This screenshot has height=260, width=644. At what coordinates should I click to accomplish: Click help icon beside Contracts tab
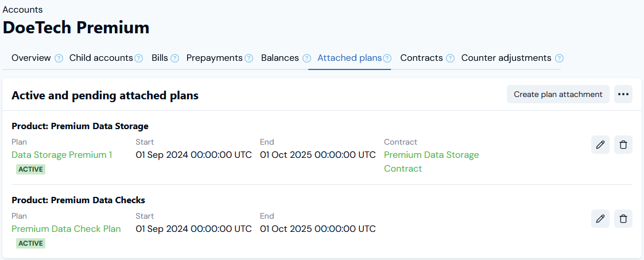451,59
